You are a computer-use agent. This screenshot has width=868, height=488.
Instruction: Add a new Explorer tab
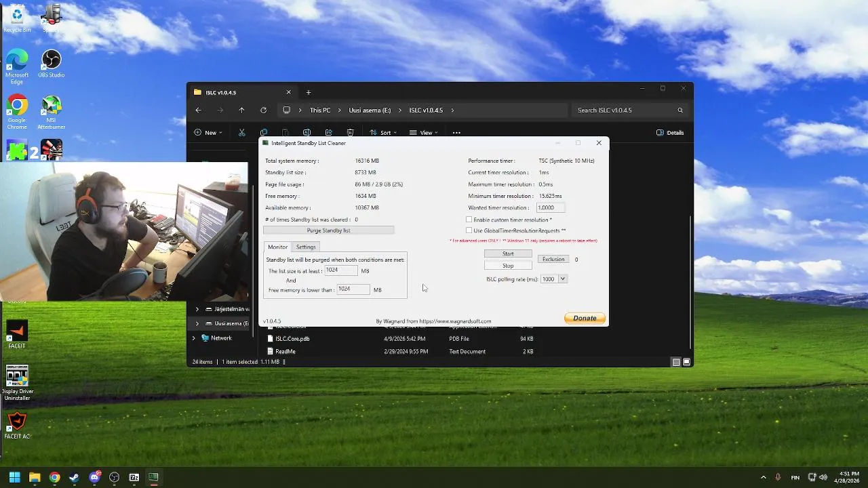coord(309,92)
